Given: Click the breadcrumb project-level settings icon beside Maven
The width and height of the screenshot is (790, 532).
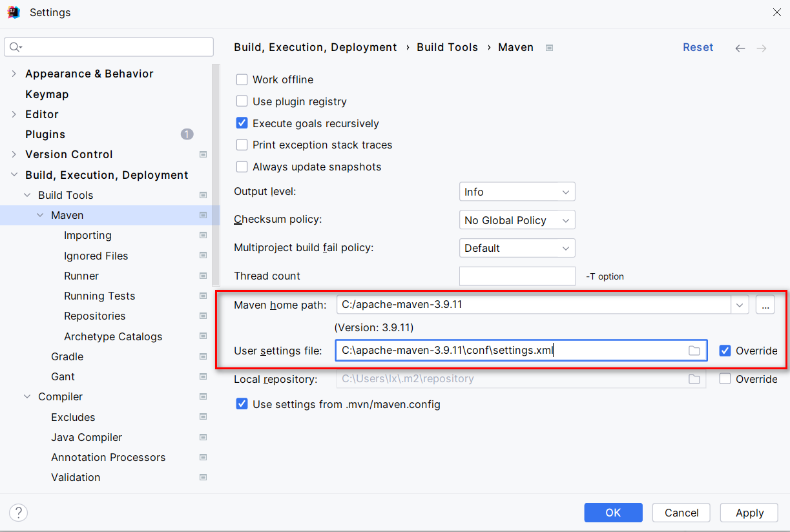Looking at the screenshot, I should click(549, 48).
